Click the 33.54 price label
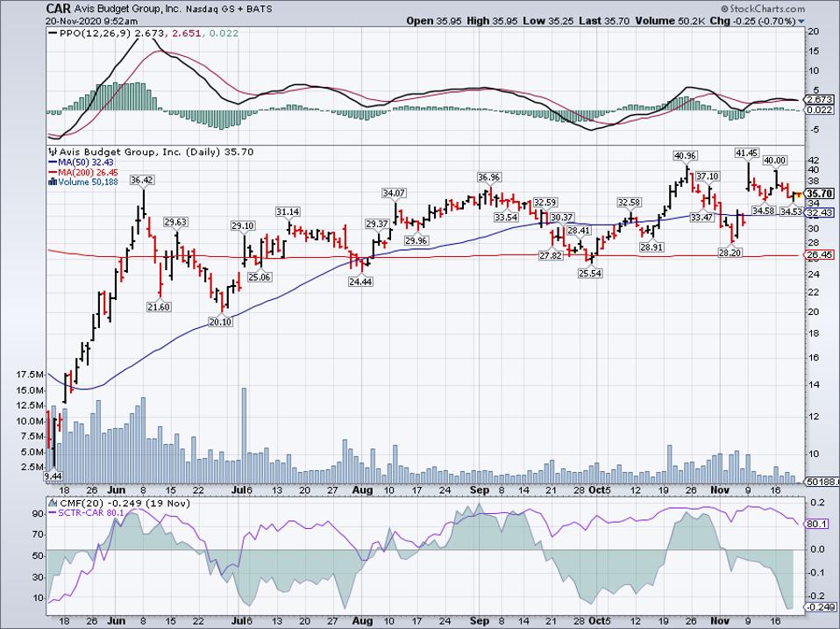This screenshot has height=629, width=840. pos(506,218)
